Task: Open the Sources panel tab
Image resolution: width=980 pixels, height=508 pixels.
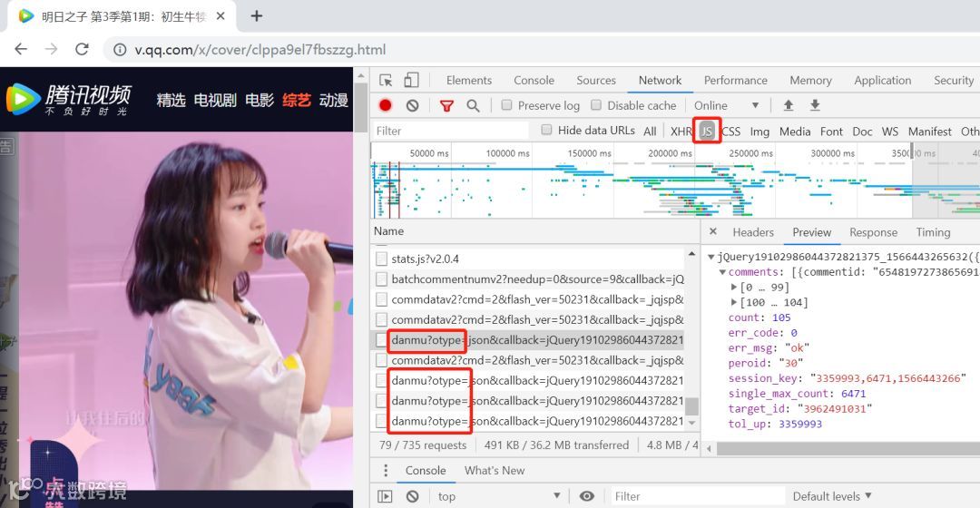Action: pyautogui.click(x=595, y=80)
